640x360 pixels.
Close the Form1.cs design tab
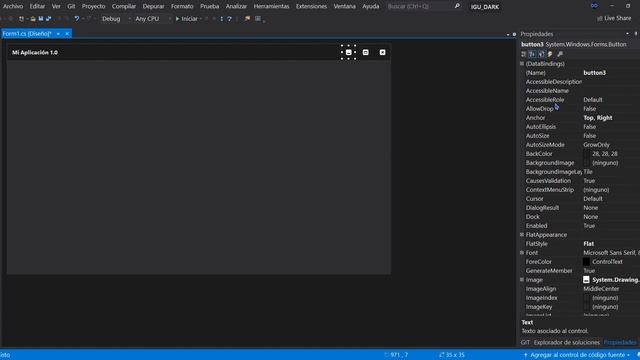(x=67, y=33)
